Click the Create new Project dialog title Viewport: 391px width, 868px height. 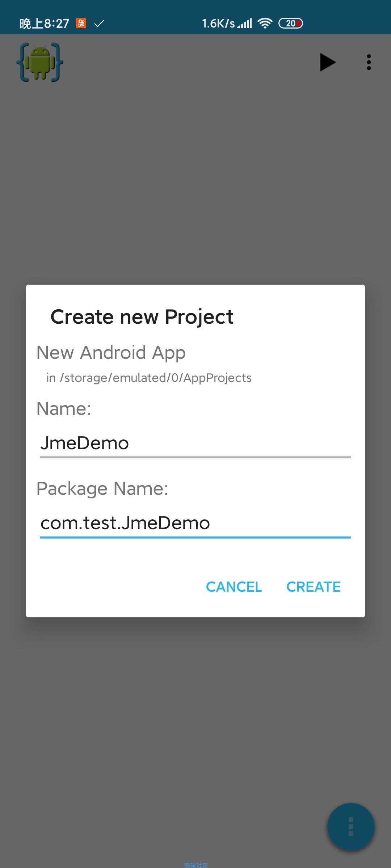click(x=142, y=317)
